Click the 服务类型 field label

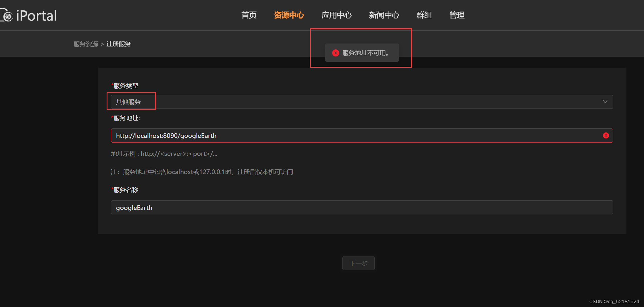(125, 86)
